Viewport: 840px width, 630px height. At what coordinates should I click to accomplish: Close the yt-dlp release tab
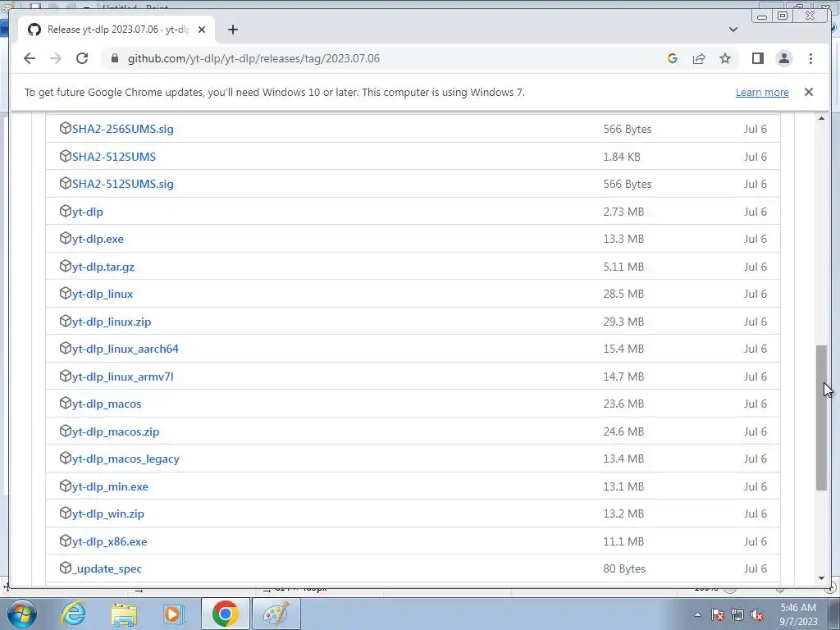[x=202, y=30]
